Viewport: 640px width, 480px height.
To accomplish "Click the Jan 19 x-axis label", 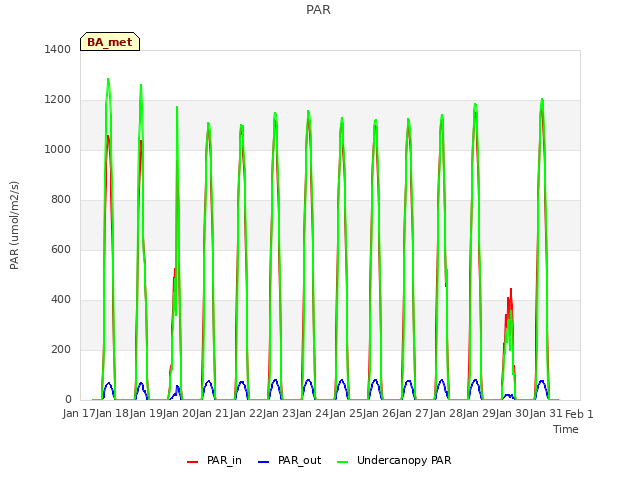I will (146, 414).
